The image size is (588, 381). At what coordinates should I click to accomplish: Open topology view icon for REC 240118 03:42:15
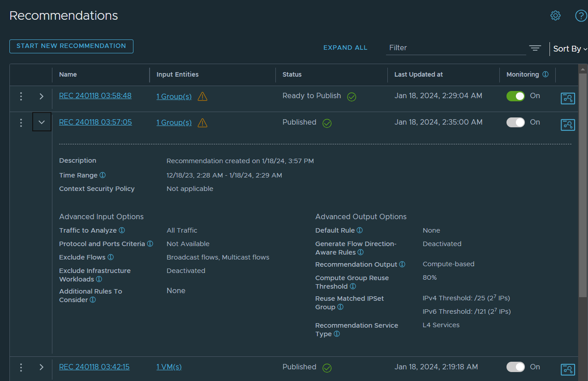(x=568, y=369)
